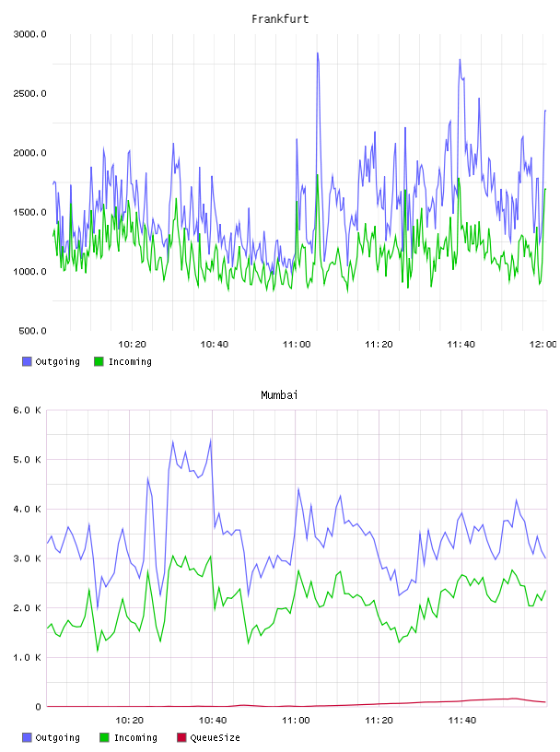Viewport: 560px width, 752px height.
Task: Click the 2.0 K y-axis label in Mumbai chart
Action: (x=27, y=607)
